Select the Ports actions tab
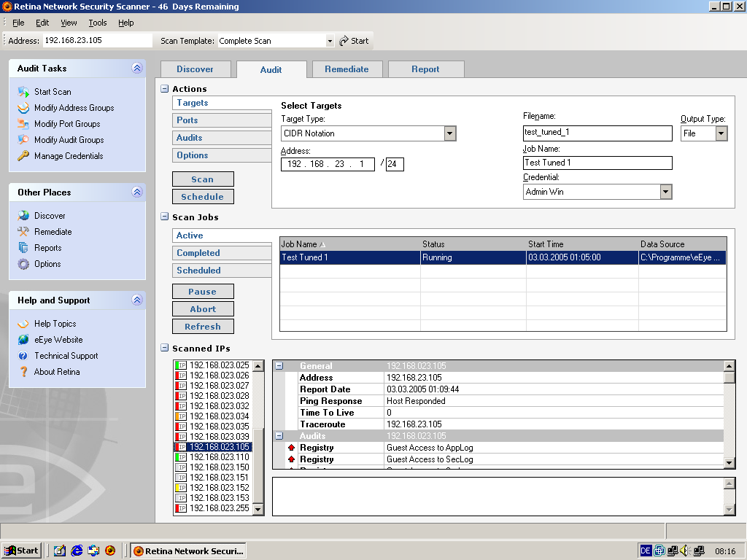Viewport: 747px width, 560px height. 222,120
